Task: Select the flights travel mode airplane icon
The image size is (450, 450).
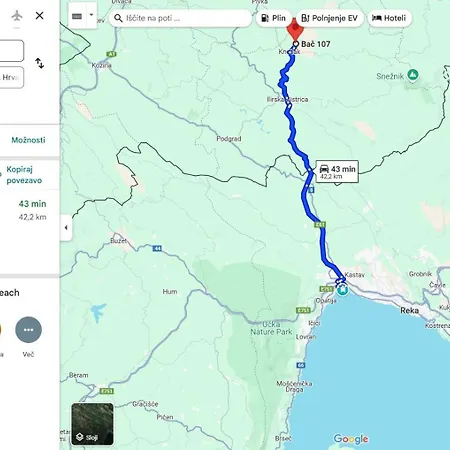Action: tap(17, 16)
